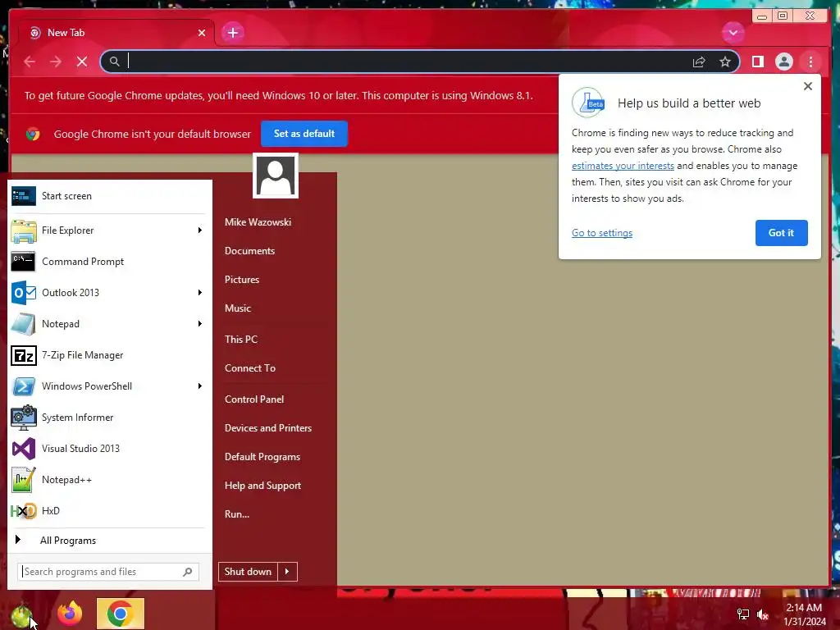
Task: Expand Windows PowerShell submenu arrow
Action: pyautogui.click(x=199, y=386)
